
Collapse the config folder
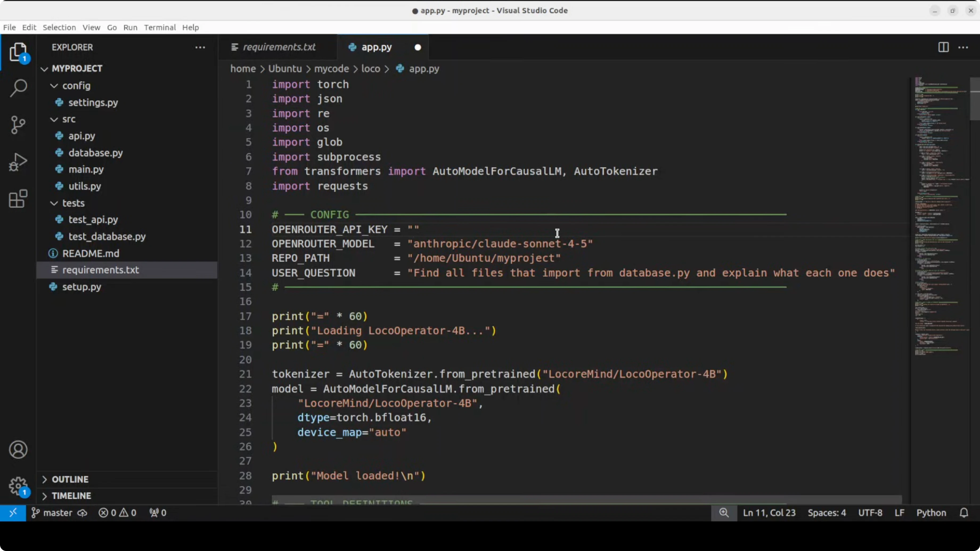(76, 86)
